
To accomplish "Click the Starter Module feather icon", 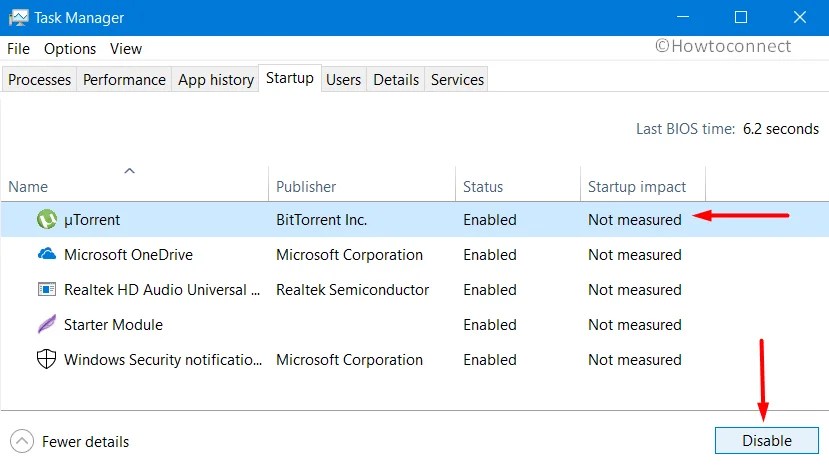I will [x=47, y=324].
